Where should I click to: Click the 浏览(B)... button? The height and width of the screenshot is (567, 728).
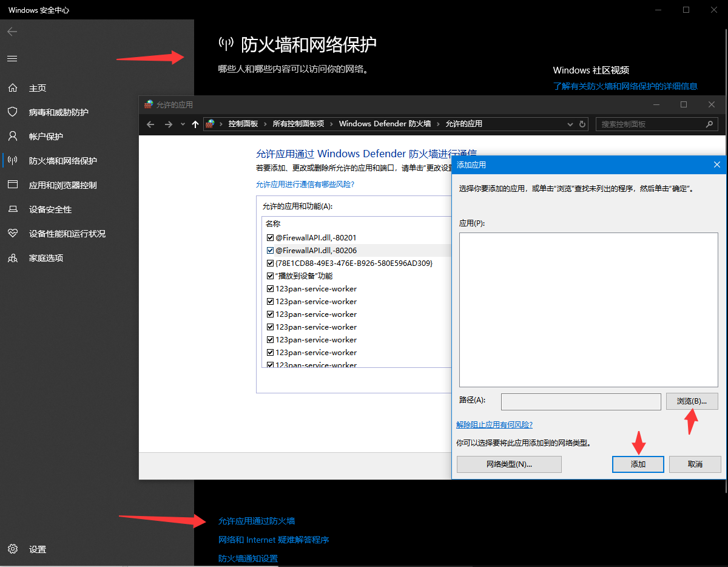tap(692, 401)
